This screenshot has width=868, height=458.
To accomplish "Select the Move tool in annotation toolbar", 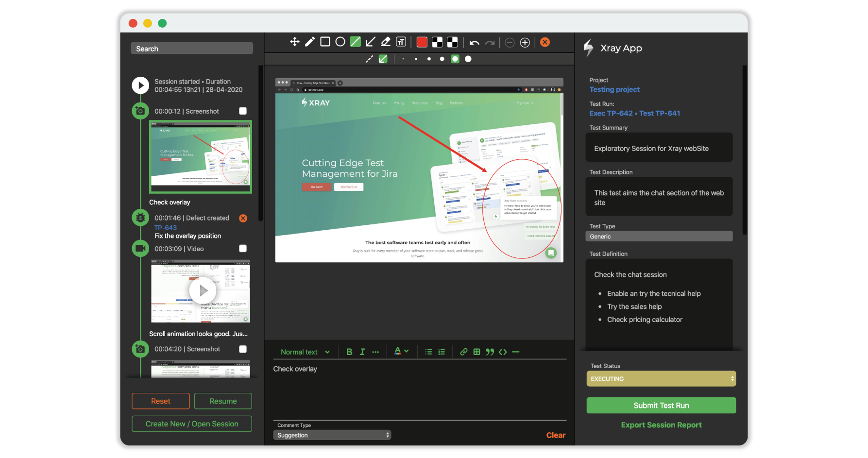I will point(294,42).
